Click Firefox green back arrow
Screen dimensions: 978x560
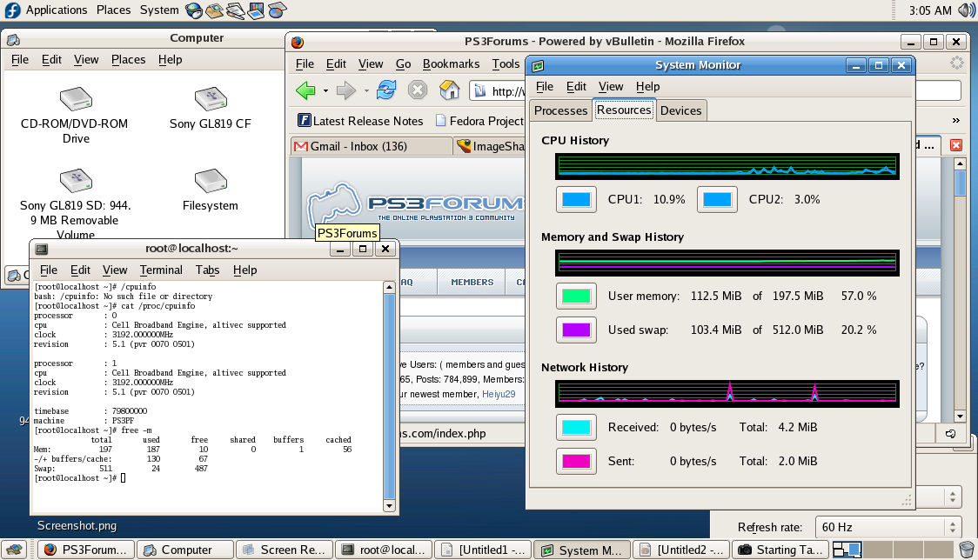point(305,91)
